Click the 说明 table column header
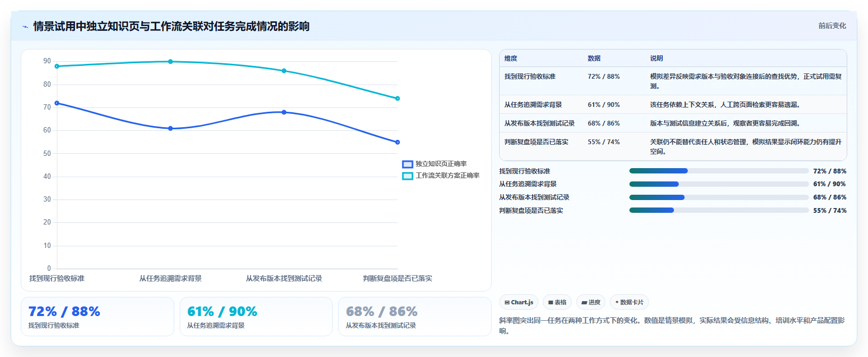Screen dimensions: 868x357 pyautogui.click(x=656, y=59)
